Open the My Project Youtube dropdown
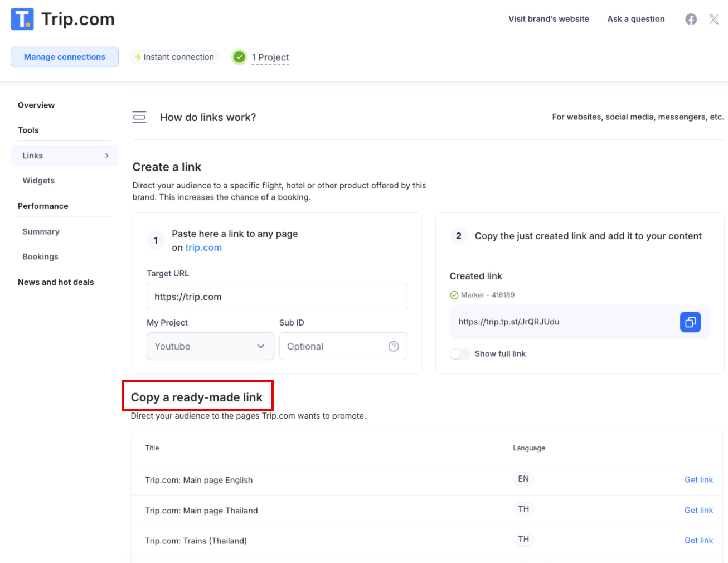Viewport: 728px width, 563px height. (210, 346)
